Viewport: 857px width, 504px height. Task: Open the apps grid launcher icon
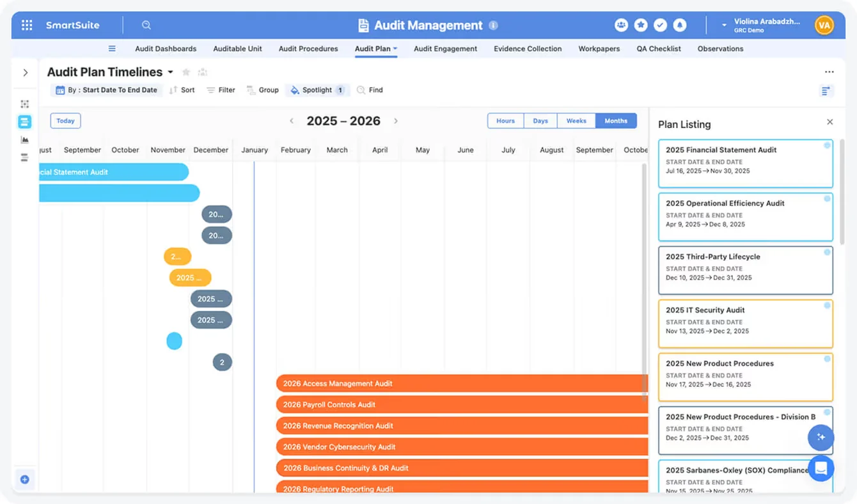27,25
